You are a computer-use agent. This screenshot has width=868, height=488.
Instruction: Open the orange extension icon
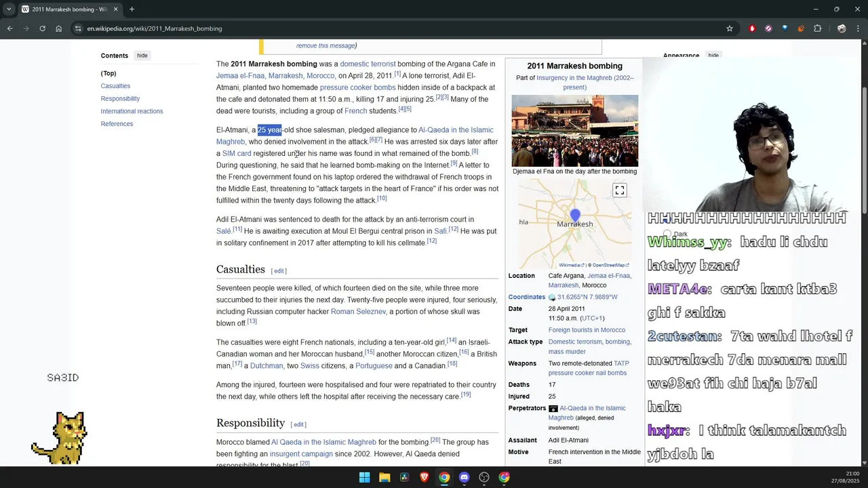click(x=801, y=28)
